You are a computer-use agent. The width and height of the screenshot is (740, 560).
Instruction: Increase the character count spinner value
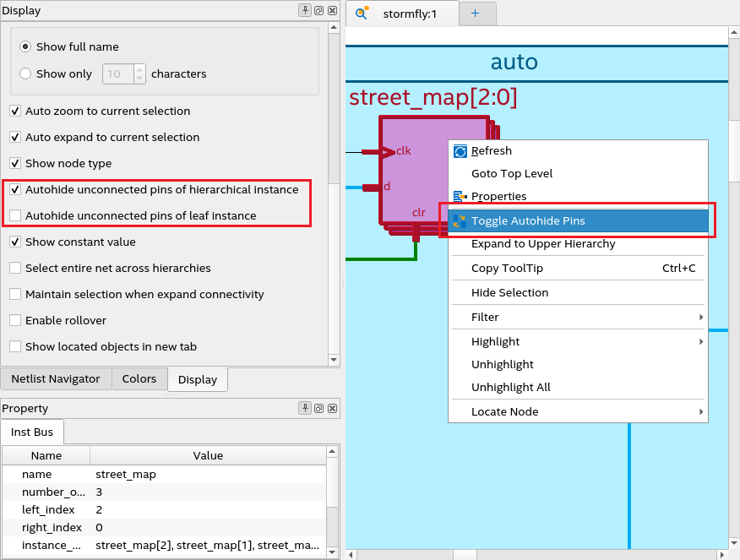[x=139, y=69]
